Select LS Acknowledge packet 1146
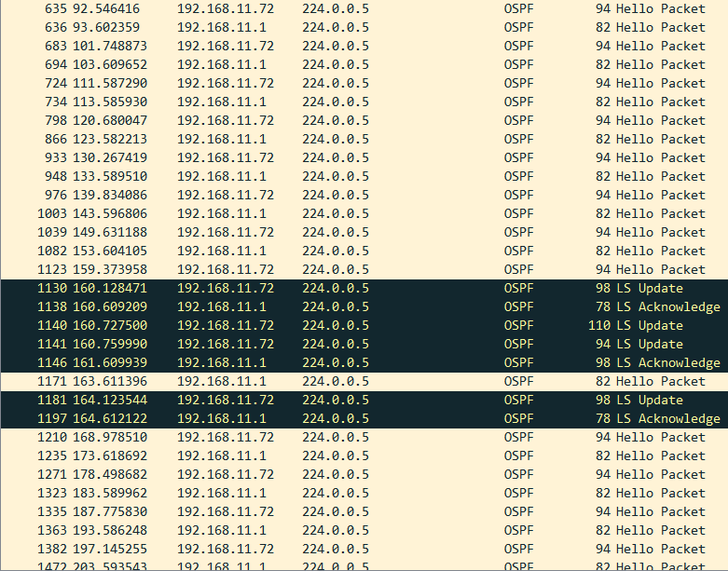 pos(364,362)
